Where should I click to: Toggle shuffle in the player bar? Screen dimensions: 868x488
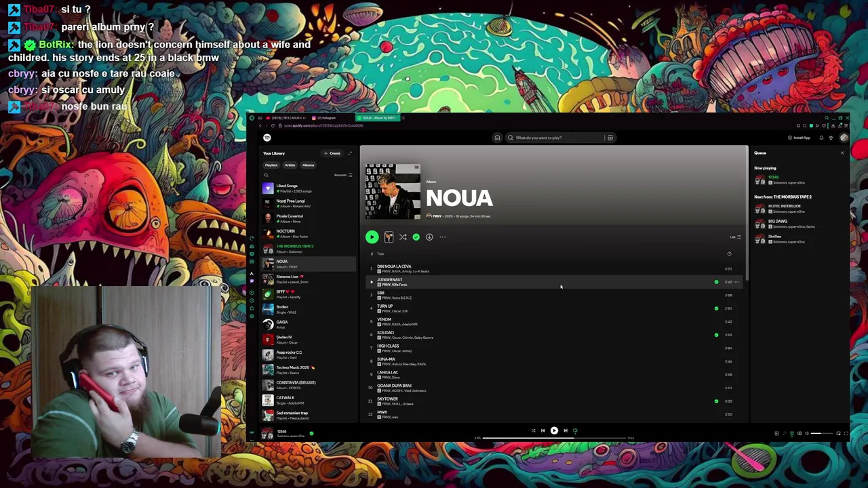533,430
